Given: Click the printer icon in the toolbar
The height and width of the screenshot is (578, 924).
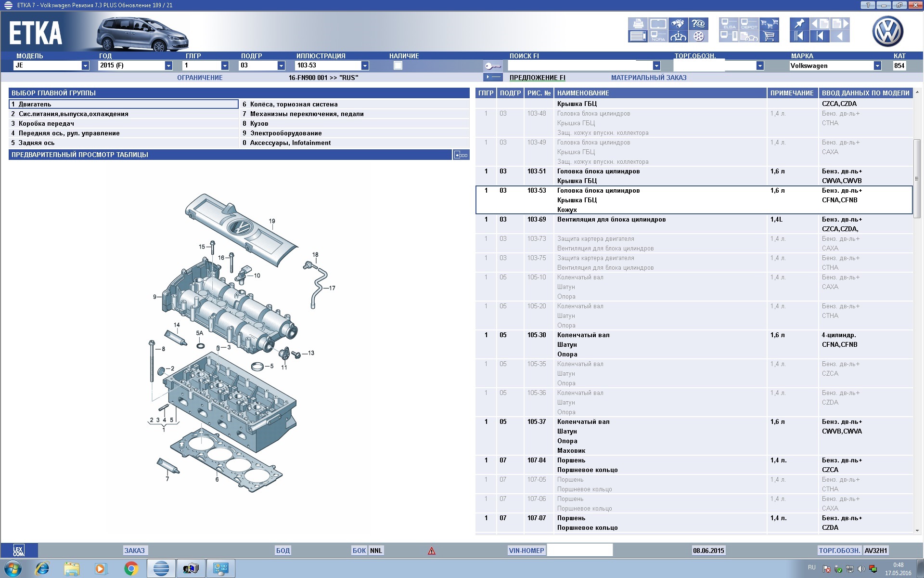Looking at the screenshot, I should click(x=638, y=24).
